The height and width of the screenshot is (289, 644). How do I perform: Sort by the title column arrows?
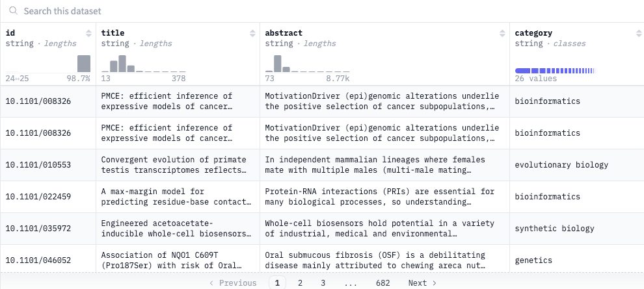tap(252, 34)
